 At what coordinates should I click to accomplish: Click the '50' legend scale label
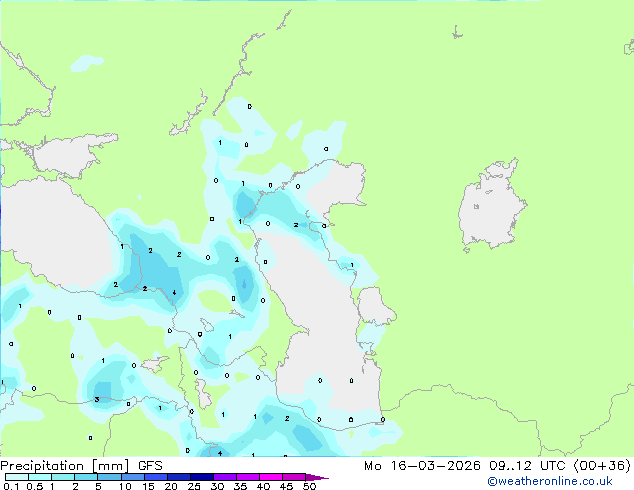(x=309, y=486)
